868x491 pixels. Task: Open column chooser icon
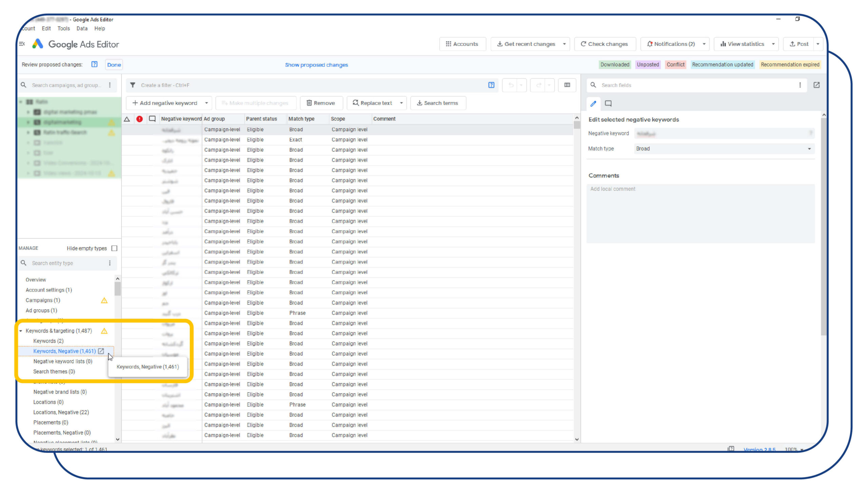coord(567,85)
